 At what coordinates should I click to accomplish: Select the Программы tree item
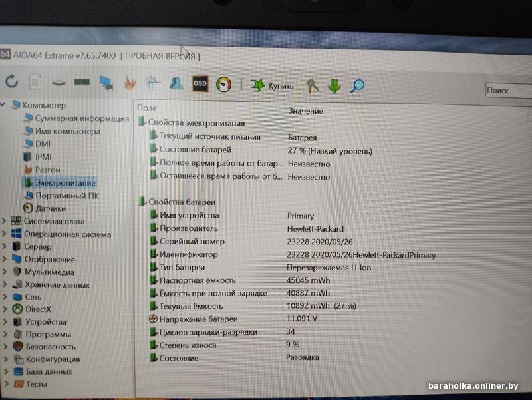tap(43, 334)
